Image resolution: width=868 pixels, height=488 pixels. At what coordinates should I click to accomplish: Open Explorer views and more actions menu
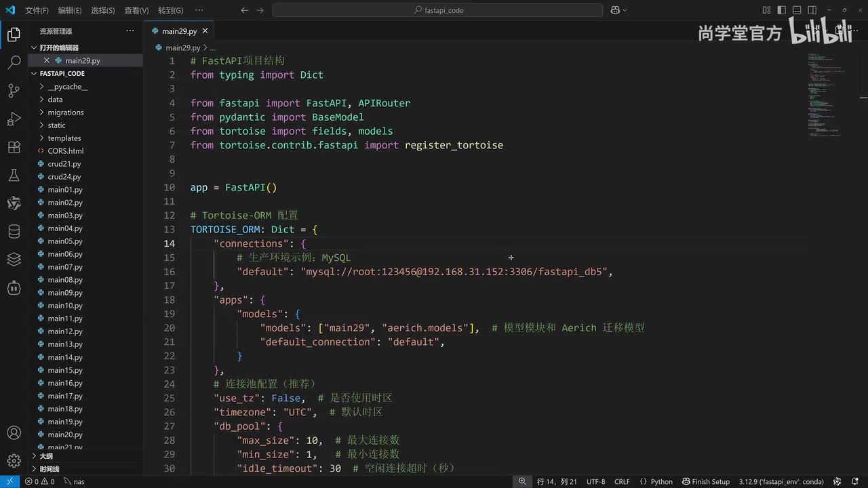tap(130, 31)
